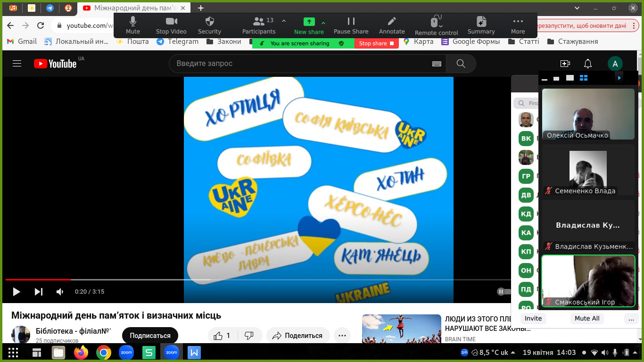Open Security shield in Zoom toolbar
This screenshot has width=644, height=362.
click(209, 22)
